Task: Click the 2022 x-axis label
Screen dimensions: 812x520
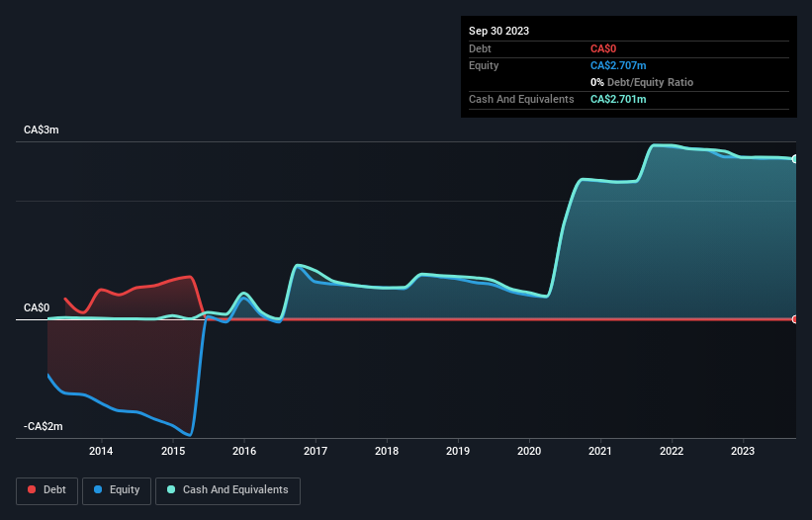Action: coord(672,451)
